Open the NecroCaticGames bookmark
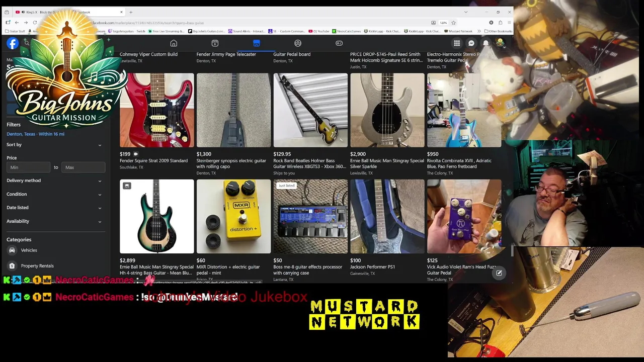This screenshot has width=644, height=362. pyautogui.click(x=347, y=31)
